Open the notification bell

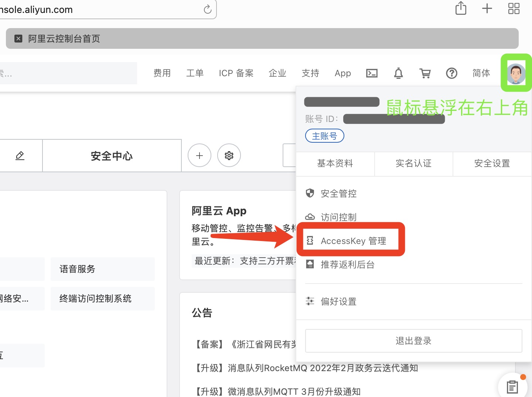tap(398, 73)
